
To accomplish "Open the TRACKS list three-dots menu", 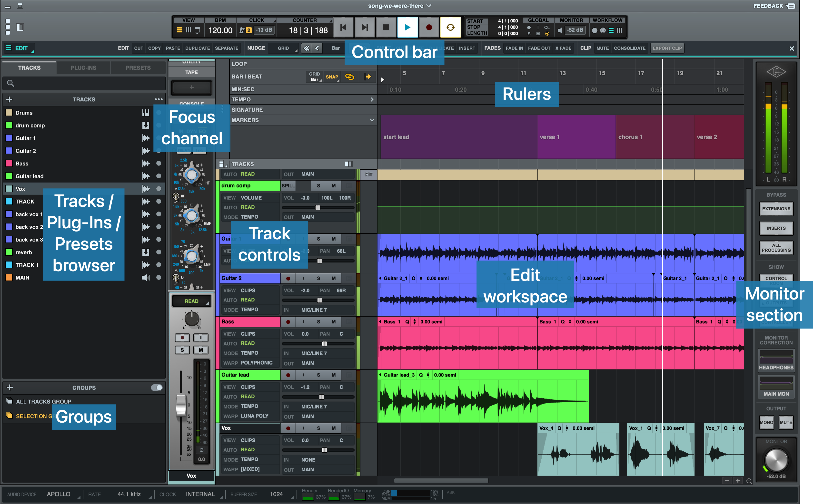I will click(x=159, y=100).
